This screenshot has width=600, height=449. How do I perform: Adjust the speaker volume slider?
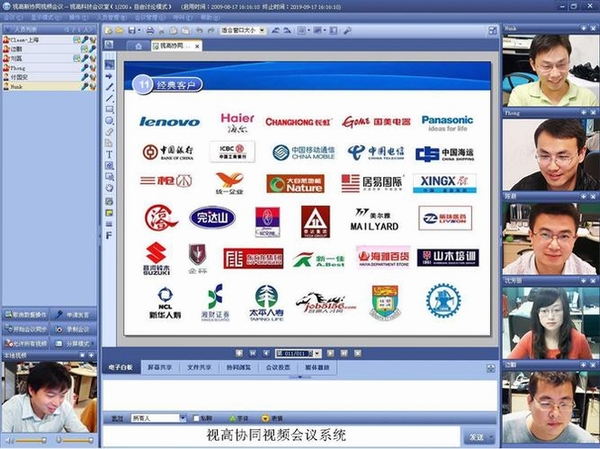[31, 441]
